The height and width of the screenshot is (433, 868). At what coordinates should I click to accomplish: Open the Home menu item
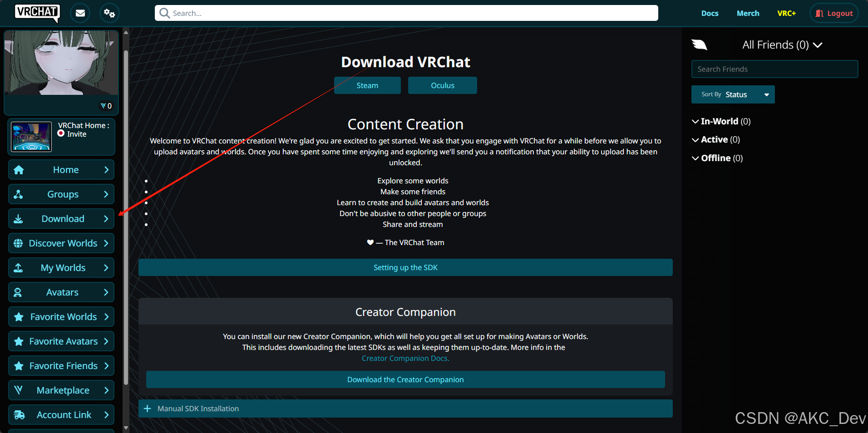[61, 170]
